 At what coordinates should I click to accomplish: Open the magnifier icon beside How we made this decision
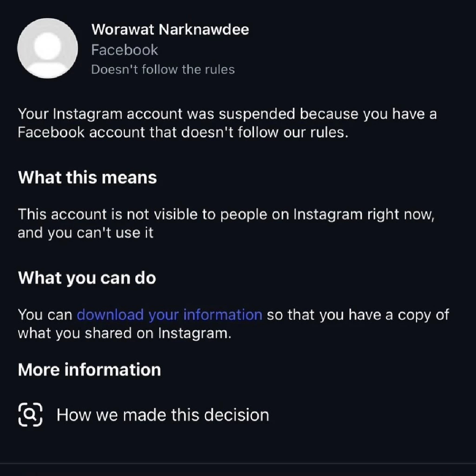pos(30,415)
